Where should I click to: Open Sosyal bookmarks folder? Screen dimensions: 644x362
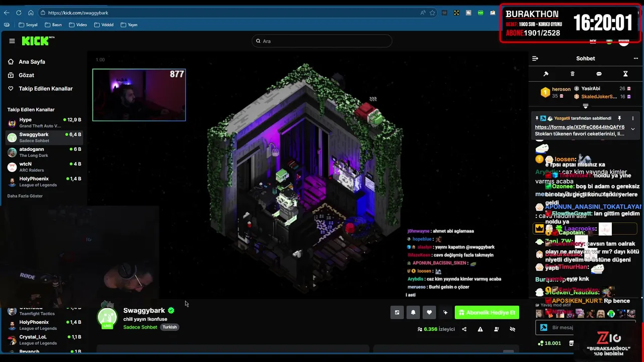click(x=28, y=25)
